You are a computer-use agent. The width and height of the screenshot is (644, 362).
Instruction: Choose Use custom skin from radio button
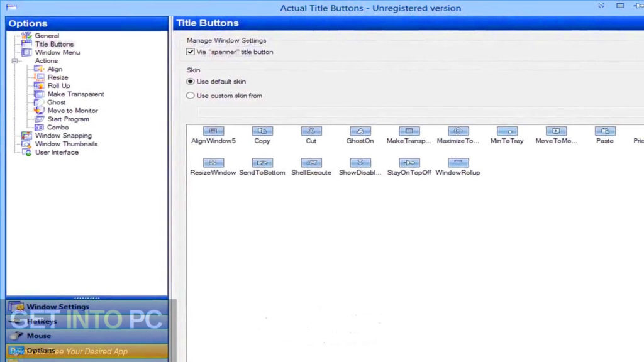(x=190, y=96)
